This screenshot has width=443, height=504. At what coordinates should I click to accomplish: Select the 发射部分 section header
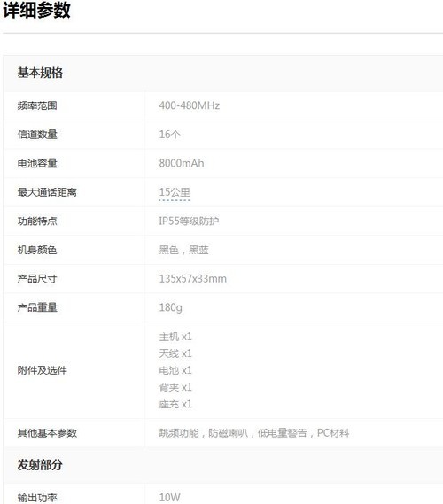coord(40,464)
